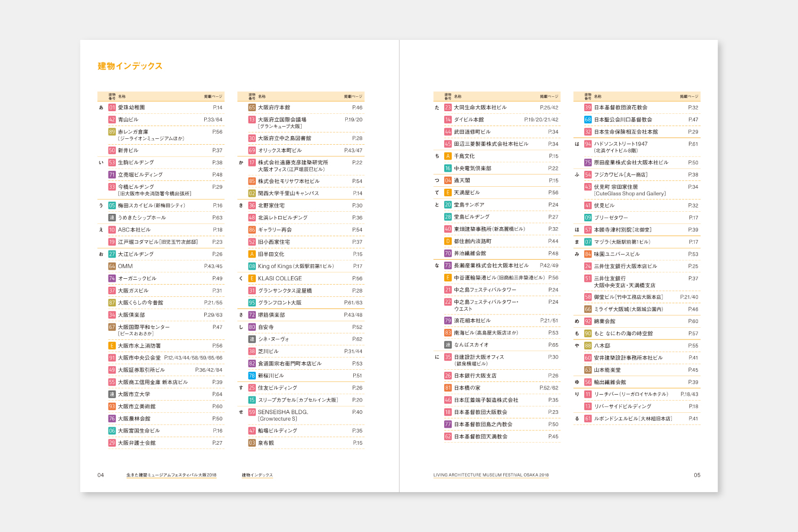This screenshot has height=532, width=798.
Task: Click the 大阪ガスビル entry name
Action: [x=133, y=291]
